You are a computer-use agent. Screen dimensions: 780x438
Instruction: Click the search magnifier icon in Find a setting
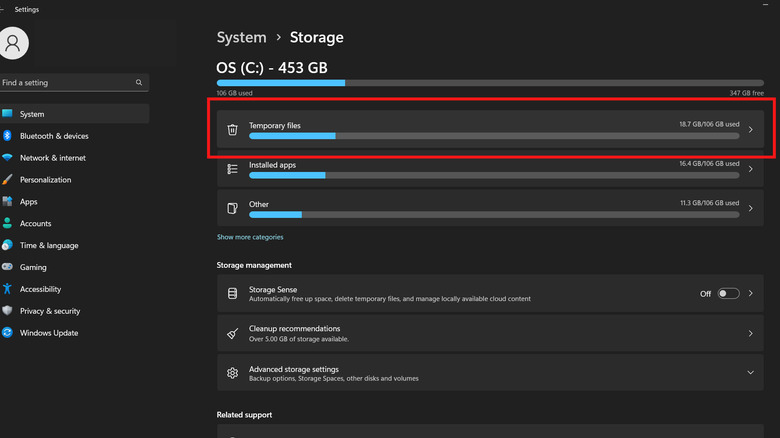pyautogui.click(x=139, y=83)
